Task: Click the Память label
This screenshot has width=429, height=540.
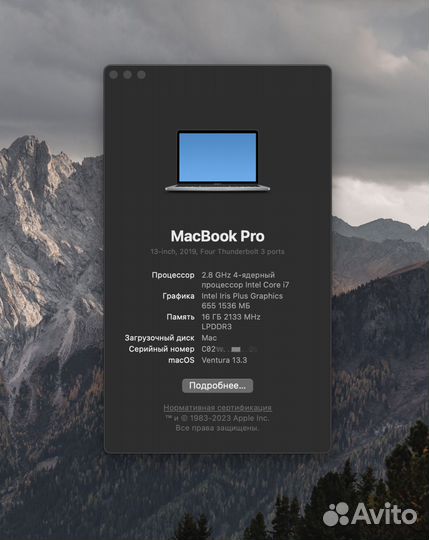Action: click(180, 317)
